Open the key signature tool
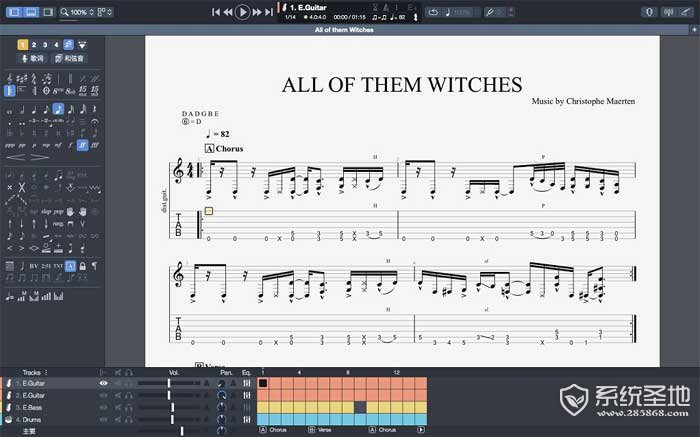 tap(22, 79)
